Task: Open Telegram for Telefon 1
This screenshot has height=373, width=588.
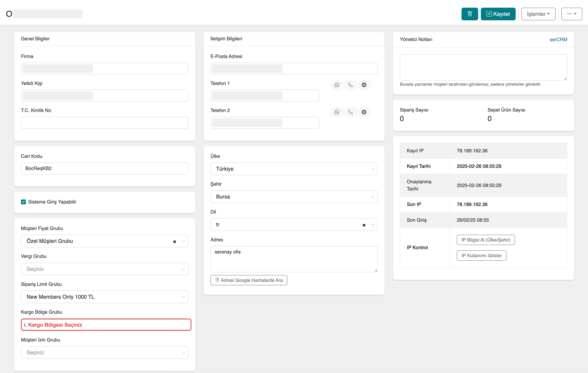Action: click(x=364, y=85)
